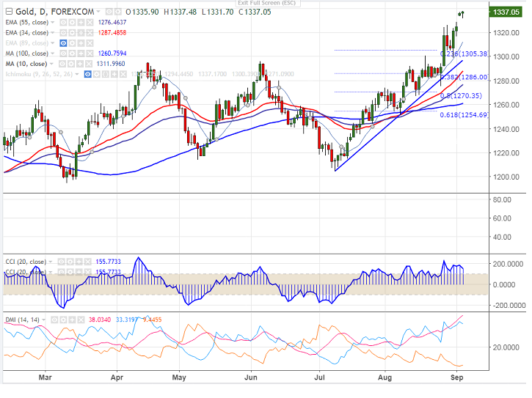Click Jun label on time axis
This screenshot has width=532, height=398.
[251, 377]
